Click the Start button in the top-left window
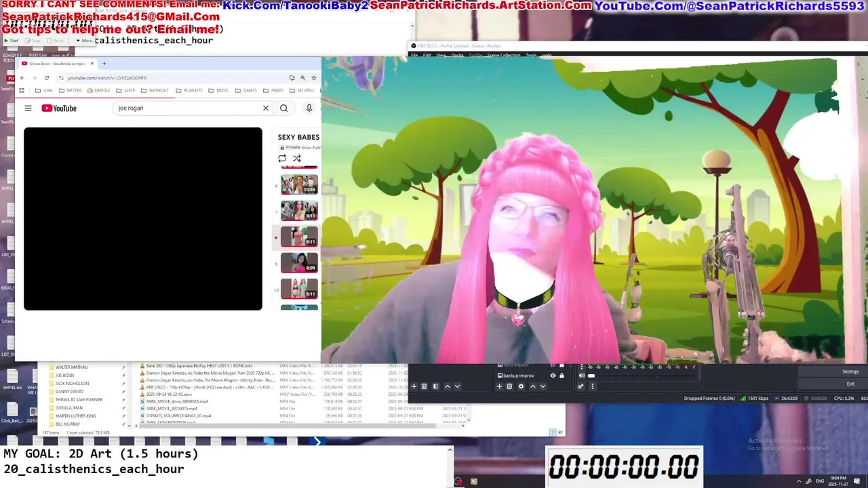868x488 pixels. (12, 41)
